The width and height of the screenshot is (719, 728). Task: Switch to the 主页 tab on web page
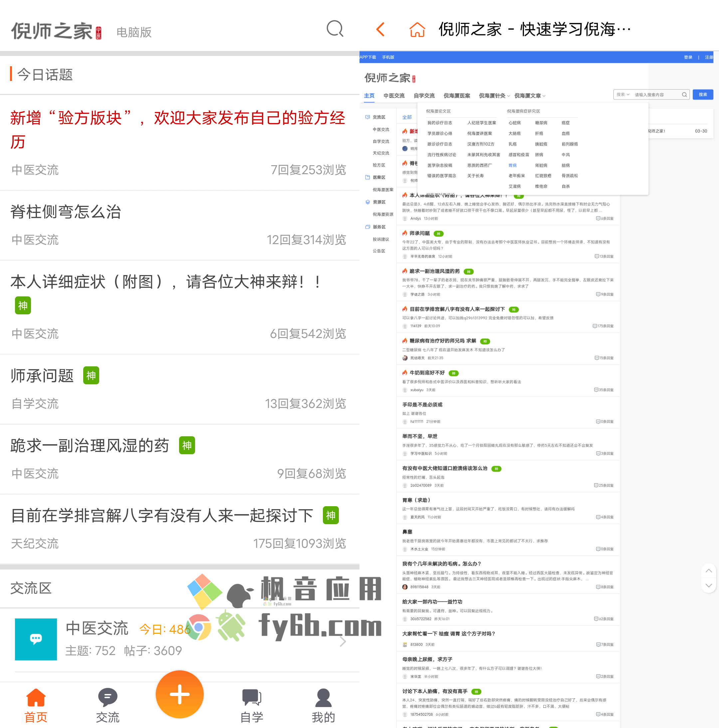tap(369, 96)
